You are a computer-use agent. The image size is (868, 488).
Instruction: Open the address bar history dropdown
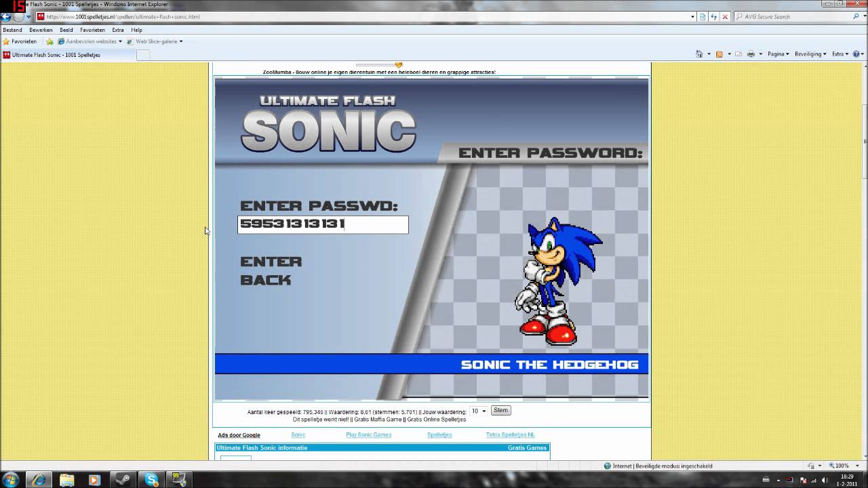pos(692,16)
